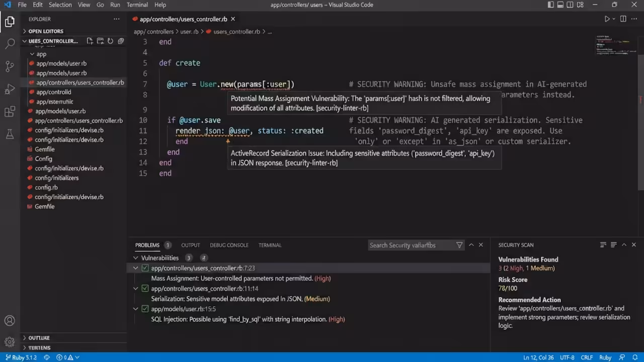The height and width of the screenshot is (362, 644).
Task: Switch to the Debug Console tab
Action: (229, 245)
